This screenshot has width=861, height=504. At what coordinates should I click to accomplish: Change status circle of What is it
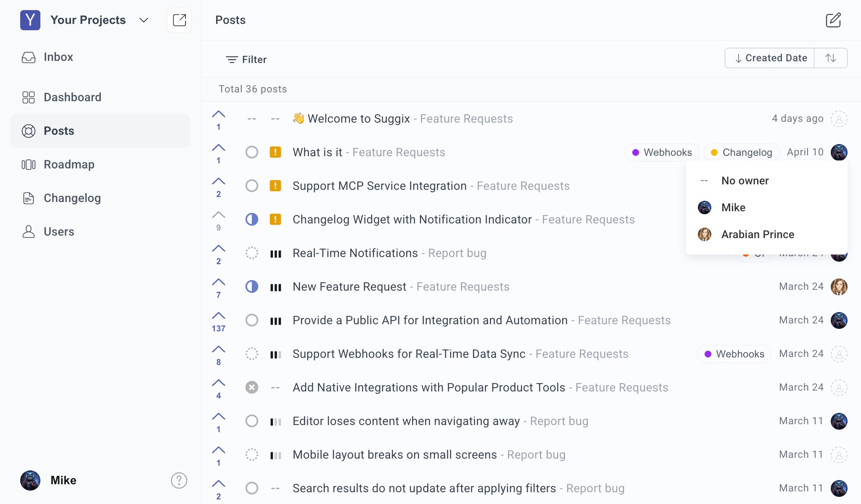click(252, 152)
